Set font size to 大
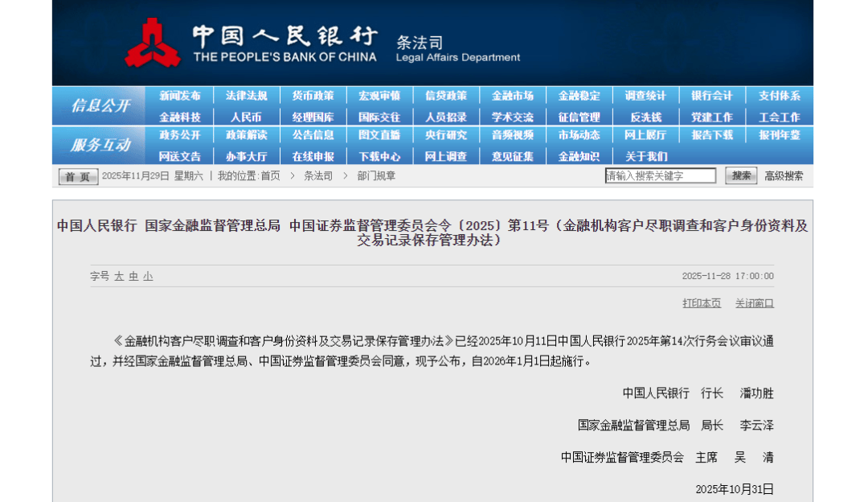The width and height of the screenshot is (868, 502). 119,276
